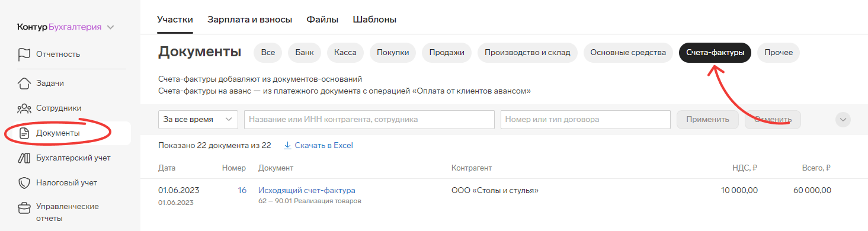868x231 pixels.
Task: Click the Показано 22 документа из 22 text
Action: pos(214,145)
